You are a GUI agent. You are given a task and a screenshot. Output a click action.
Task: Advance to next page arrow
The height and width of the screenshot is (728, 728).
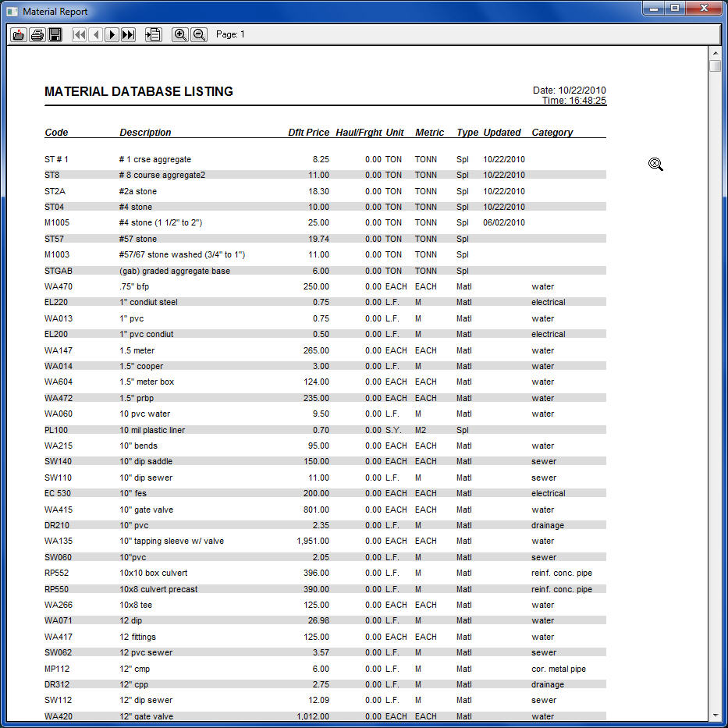(x=112, y=35)
